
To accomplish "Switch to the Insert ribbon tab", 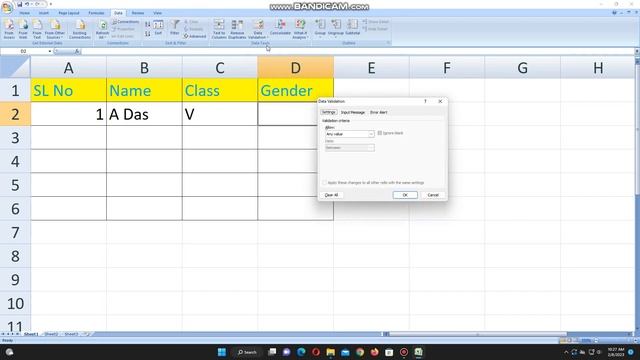I will (x=44, y=13).
